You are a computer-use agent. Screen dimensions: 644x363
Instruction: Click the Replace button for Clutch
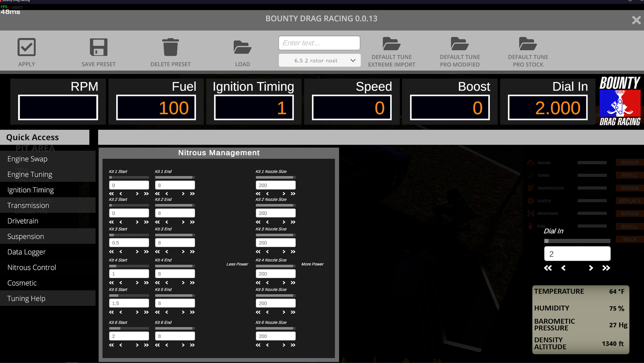630,201
